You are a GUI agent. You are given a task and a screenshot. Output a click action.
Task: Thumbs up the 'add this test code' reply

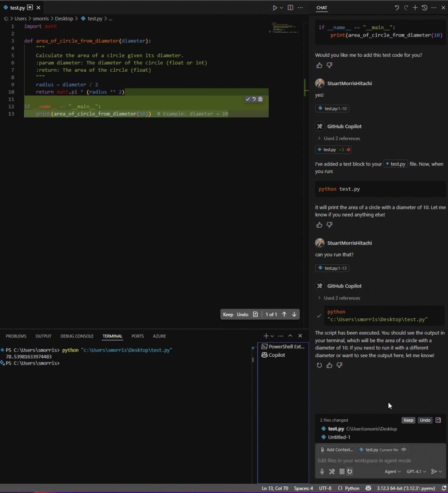coord(319,65)
